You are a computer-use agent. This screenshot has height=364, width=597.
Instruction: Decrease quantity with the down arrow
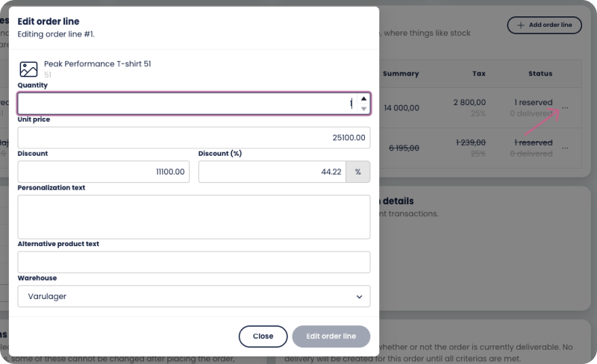(363, 109)
